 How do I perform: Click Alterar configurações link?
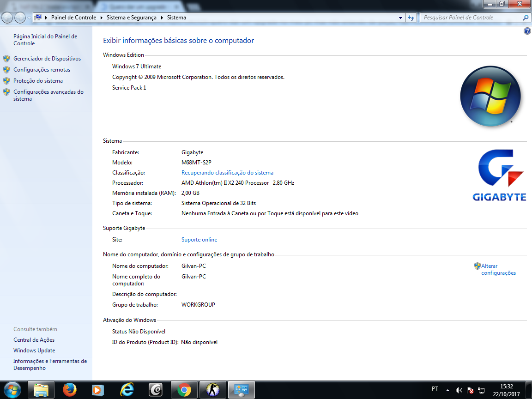point(498,269)
